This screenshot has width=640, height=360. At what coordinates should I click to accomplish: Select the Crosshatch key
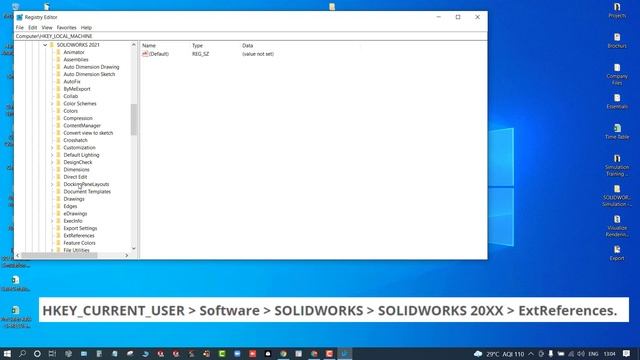tap(75, 140)
